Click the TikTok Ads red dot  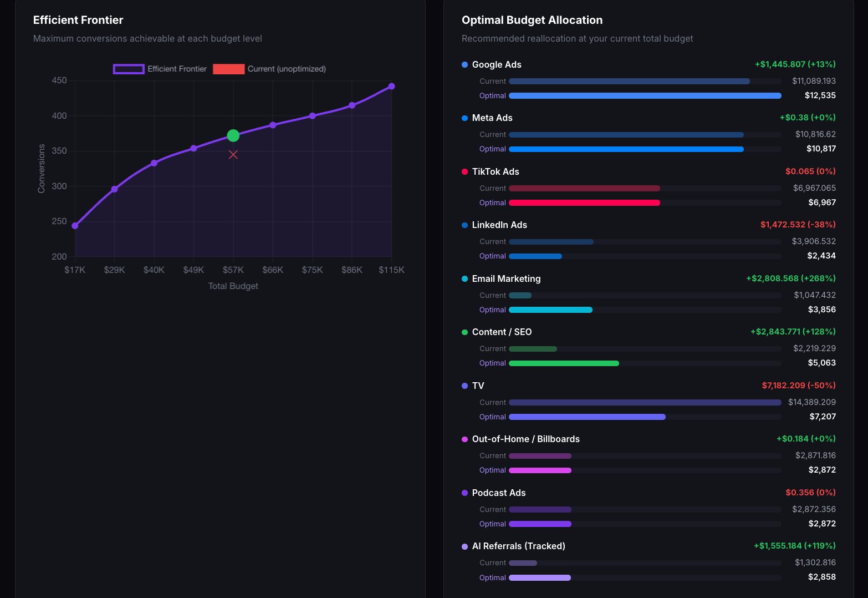[464, 172]
